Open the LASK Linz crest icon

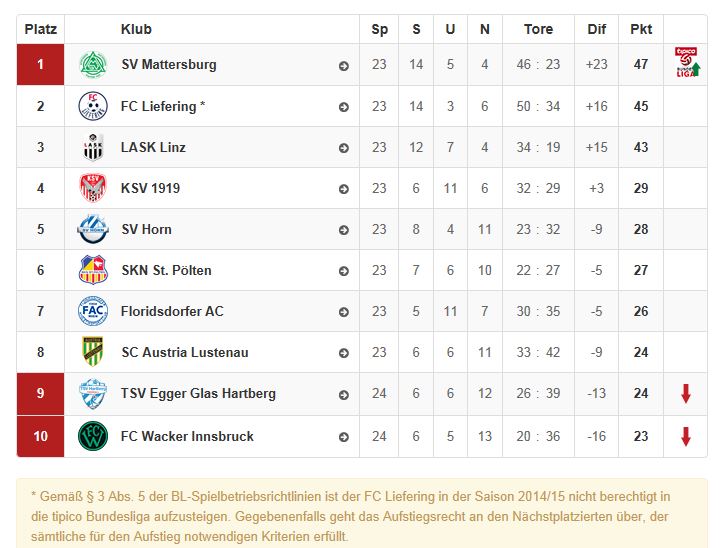(93, 147)
